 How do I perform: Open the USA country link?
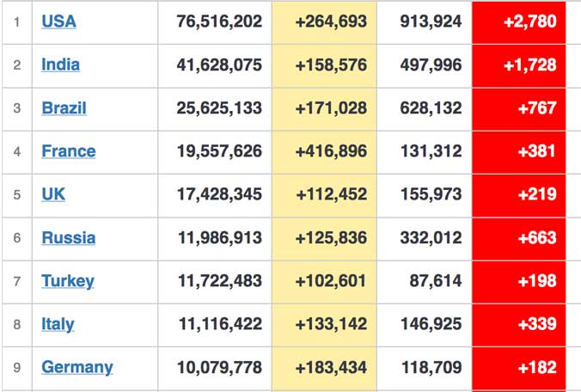point(58,21)
